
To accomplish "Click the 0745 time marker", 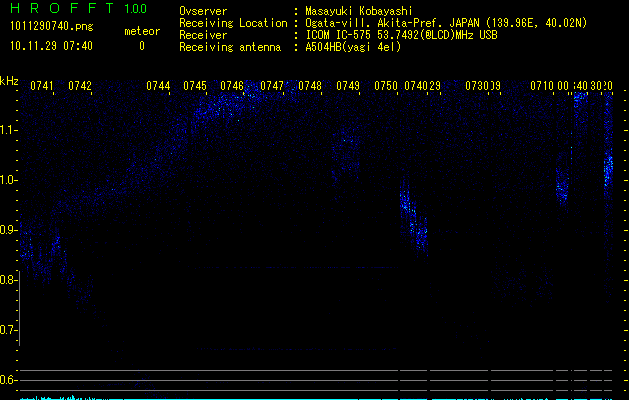I will (x=195, y=86).
